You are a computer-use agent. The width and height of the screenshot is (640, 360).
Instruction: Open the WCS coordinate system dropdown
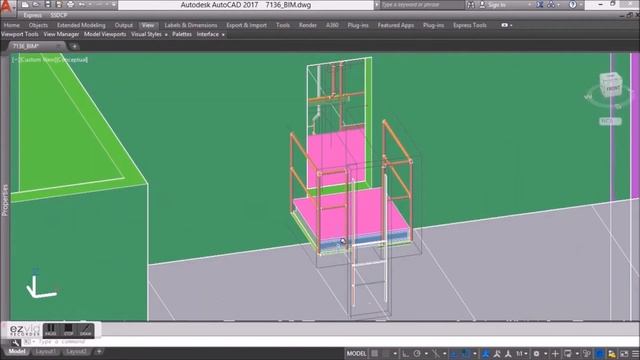pyautogui.click(x=610, y=121)
